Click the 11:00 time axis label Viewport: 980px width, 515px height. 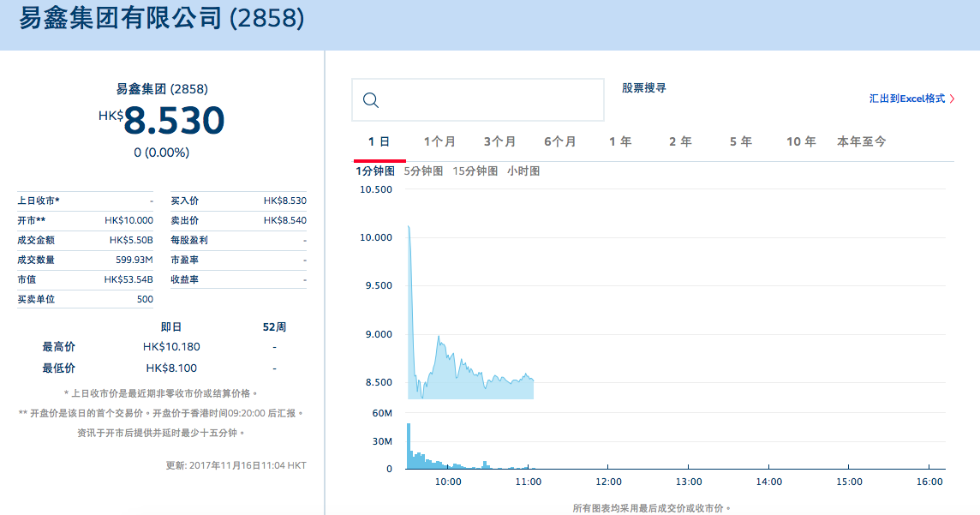(529, 482)
